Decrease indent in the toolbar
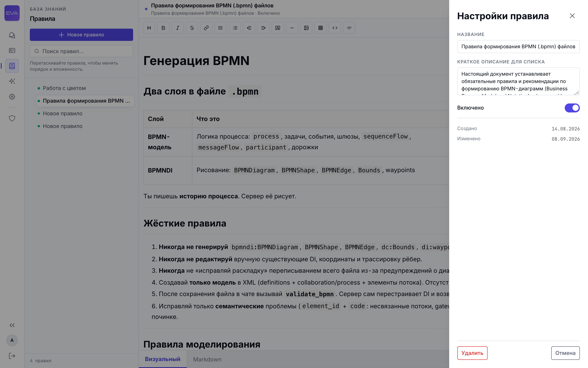 pyautogui.click(x=249, y=28)
